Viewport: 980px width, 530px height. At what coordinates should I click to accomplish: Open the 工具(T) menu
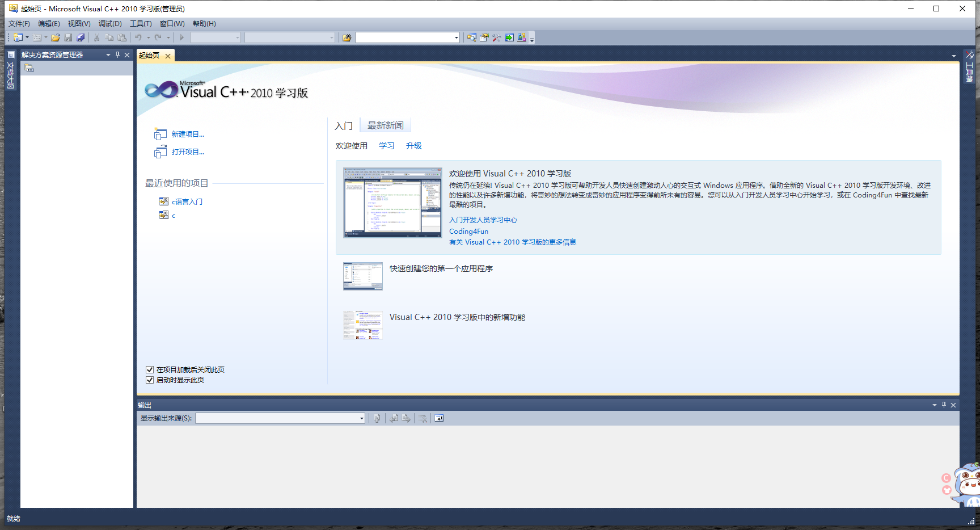(141, 24)
